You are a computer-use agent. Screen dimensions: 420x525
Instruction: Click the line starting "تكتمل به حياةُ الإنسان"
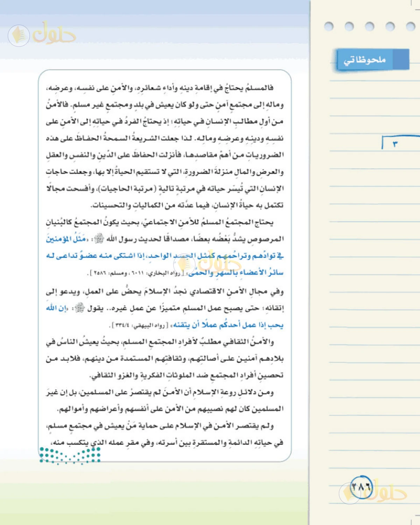tap(187, 205)
